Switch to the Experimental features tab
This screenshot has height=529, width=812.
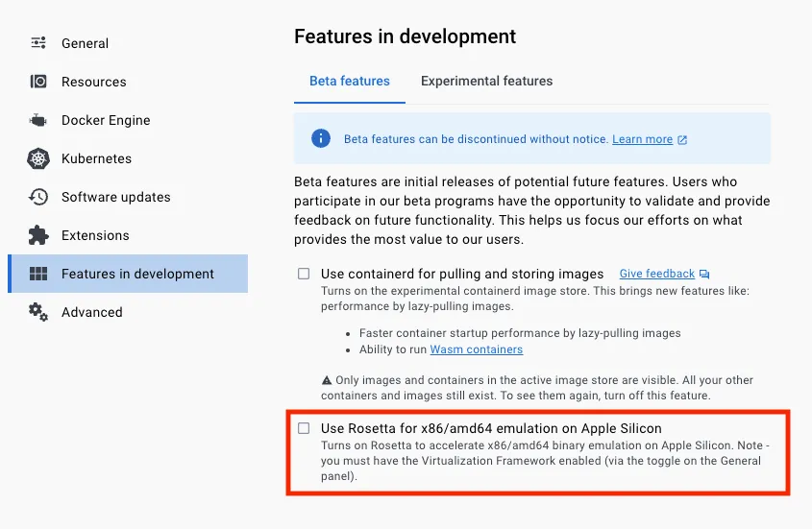pos(487,82)
